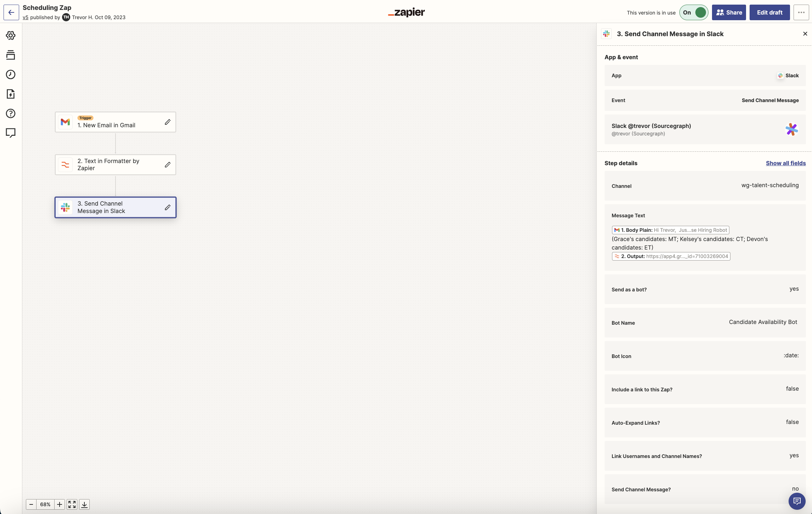Select the Text in Formatter by Zapier step
The image size is (812, 514).
click(116, 164)
